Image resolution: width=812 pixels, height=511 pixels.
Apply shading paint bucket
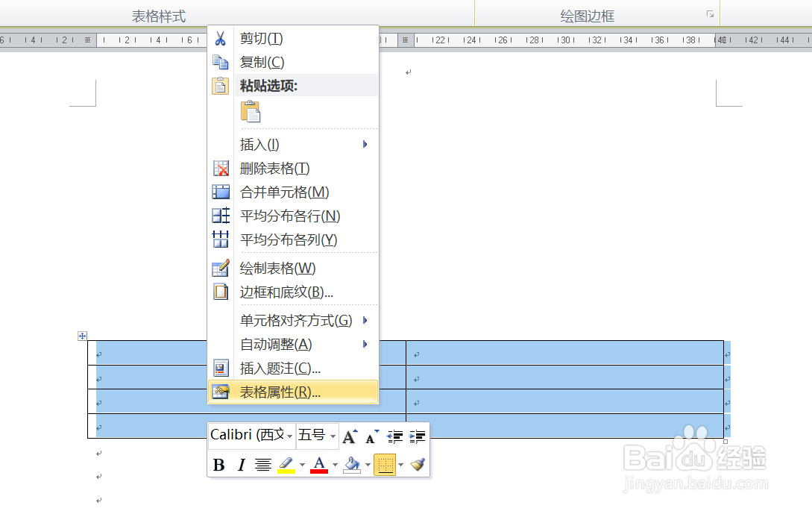(x=352, y=465)
